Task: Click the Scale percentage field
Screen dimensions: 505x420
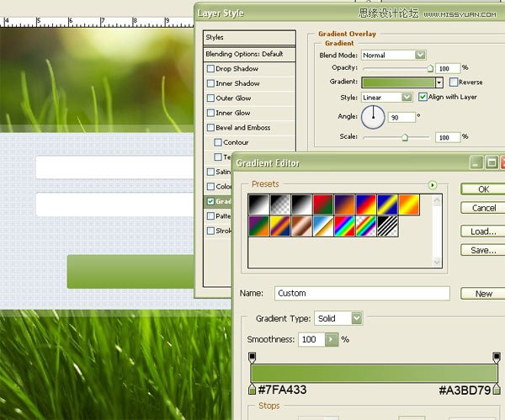Action: click(x=448, y=137)
